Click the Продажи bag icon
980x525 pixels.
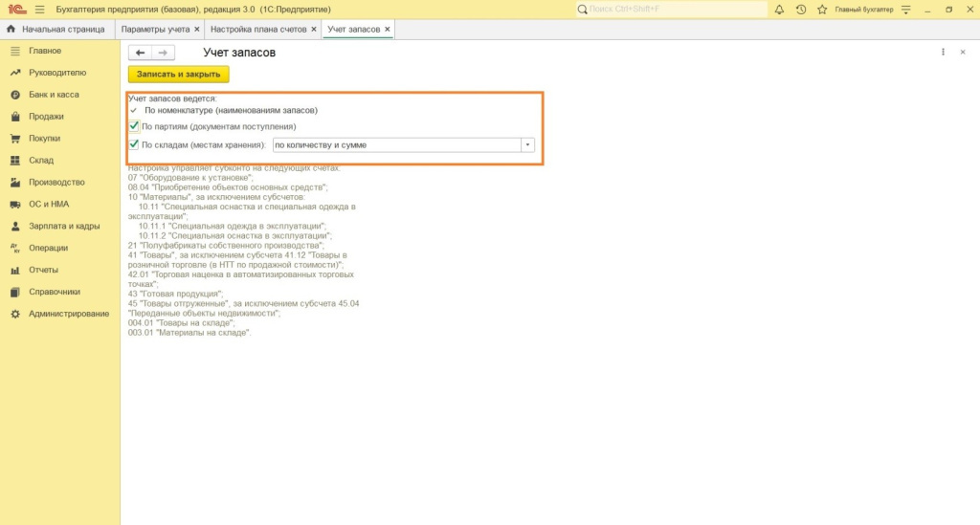(x=15, y=117)
